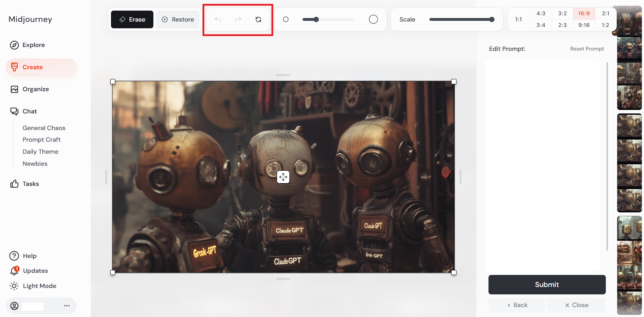Click the bottom-left image resize handle
The width and height of the screenshot is (644, 317).
113,272
